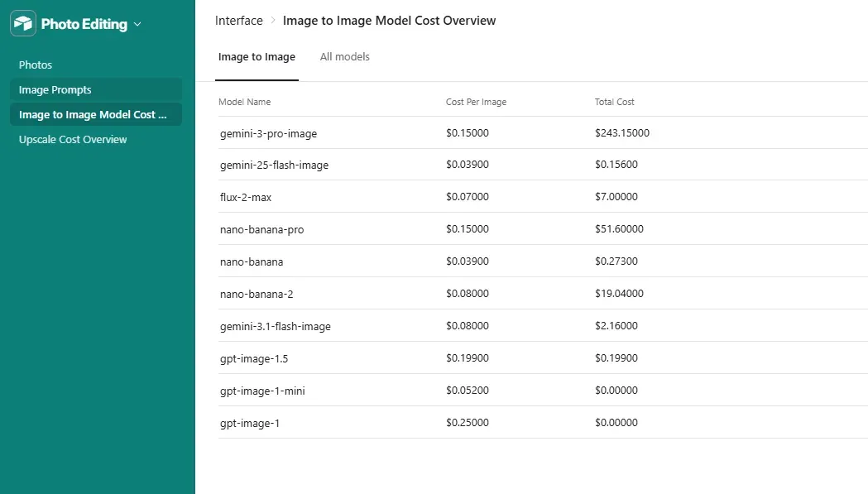Click cost per image of gpt-image-1.5 row

[x=468, y=357]
